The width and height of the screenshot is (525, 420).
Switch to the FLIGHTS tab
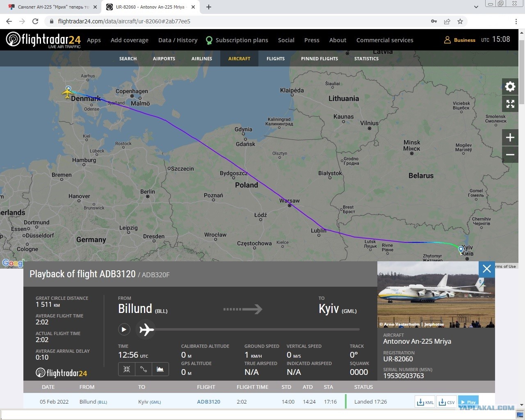(276, 59)
